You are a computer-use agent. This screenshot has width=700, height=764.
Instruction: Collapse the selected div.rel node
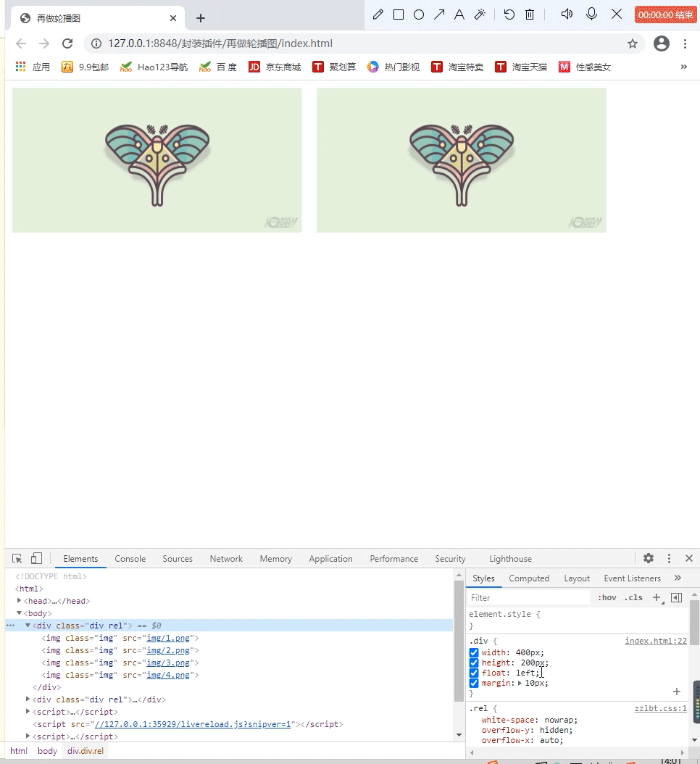[28, 625]
